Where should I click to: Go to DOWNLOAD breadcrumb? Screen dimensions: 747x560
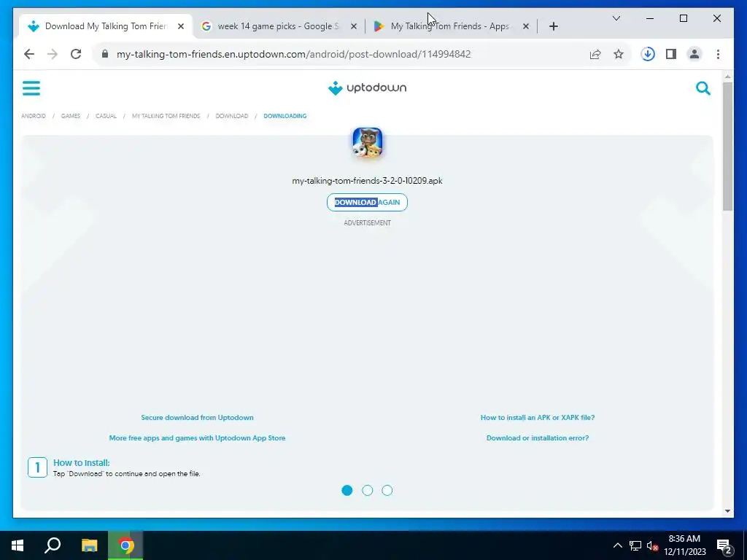pyautogui.click(x=231, y=116)
